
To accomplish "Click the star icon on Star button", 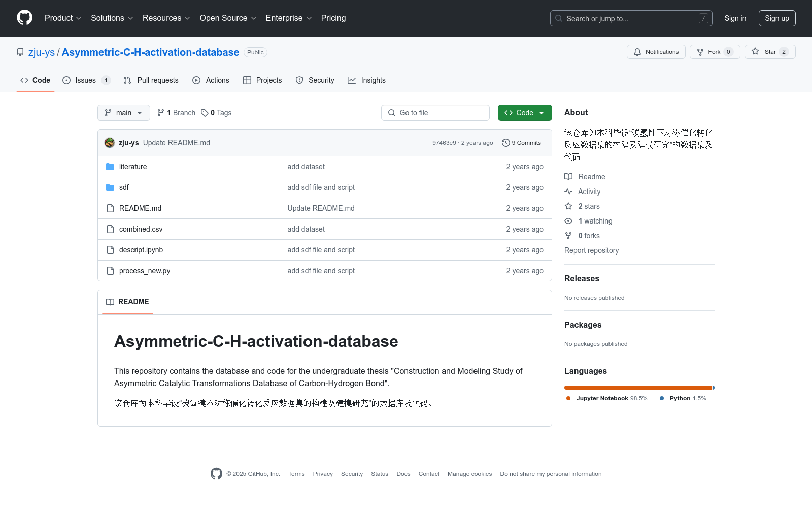I will (x=755, y=51).
